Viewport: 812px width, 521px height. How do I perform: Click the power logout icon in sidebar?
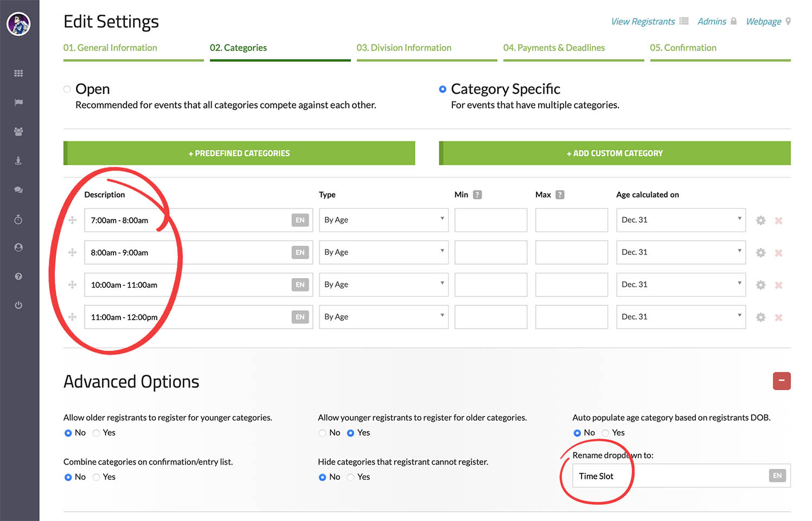(x=18, y=305)
